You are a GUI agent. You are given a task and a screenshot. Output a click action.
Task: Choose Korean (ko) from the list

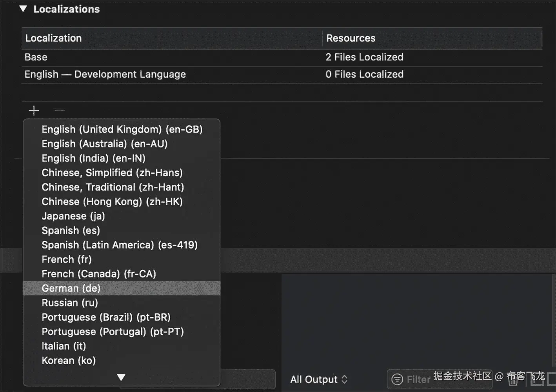(69, 360)
